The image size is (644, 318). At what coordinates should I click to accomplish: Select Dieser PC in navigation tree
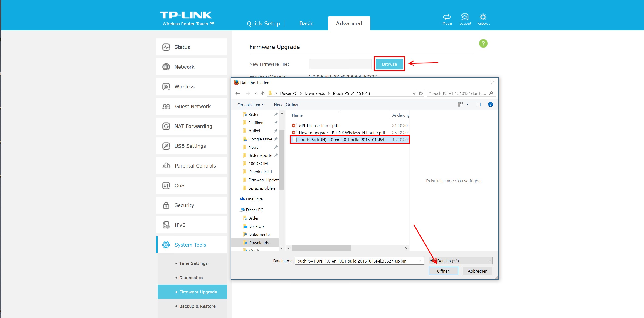(x=252, y=210)
